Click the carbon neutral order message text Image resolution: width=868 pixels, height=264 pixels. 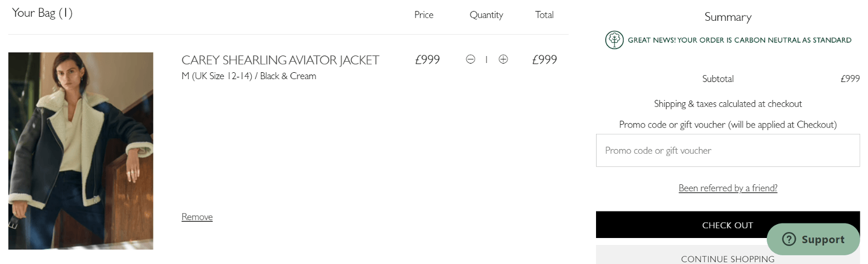coord(740,40)
